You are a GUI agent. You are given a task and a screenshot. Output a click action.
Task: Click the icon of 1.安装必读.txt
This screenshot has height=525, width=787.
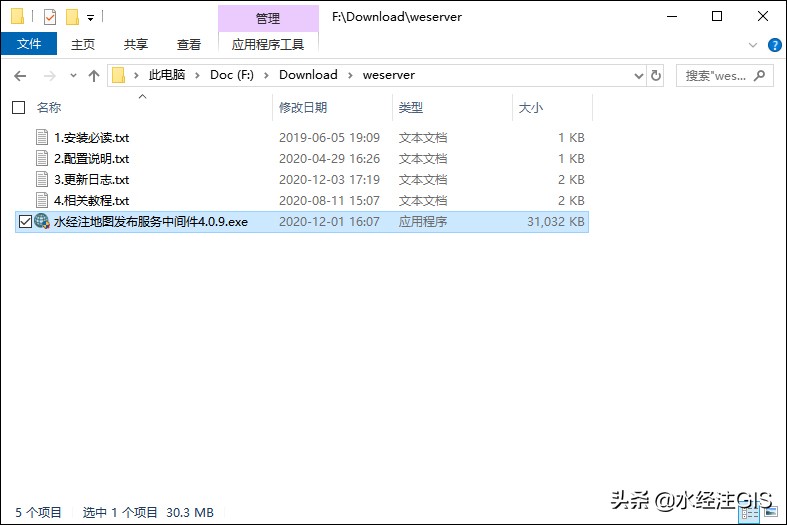point(42,137)
